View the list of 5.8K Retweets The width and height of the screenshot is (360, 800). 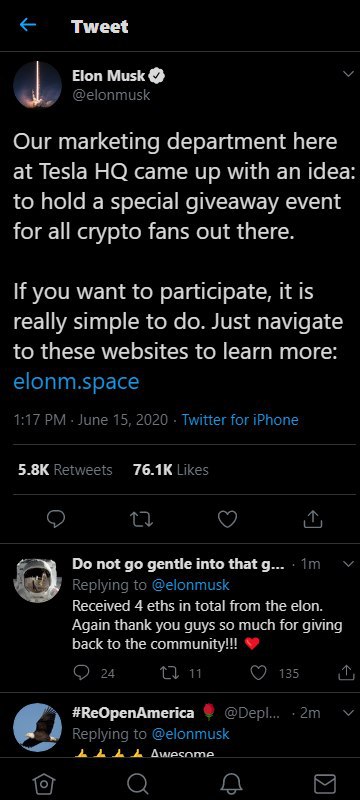click(65, 470)
